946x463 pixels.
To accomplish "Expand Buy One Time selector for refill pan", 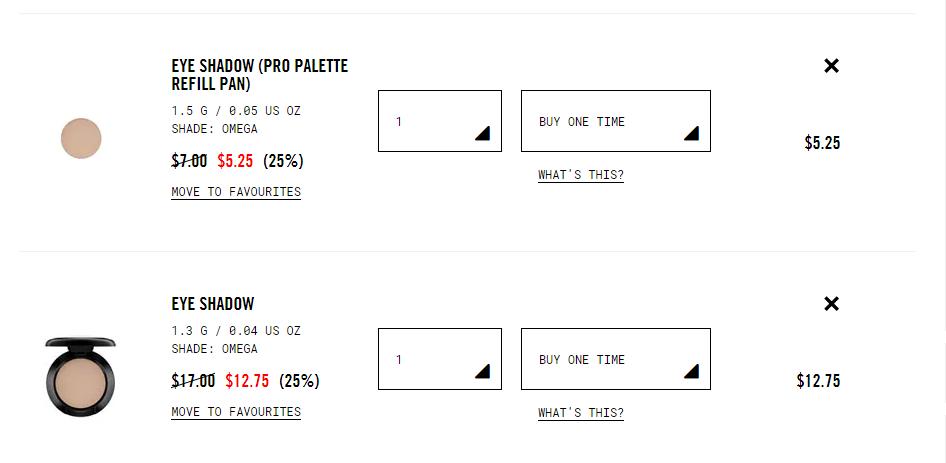I will (615, 121).
